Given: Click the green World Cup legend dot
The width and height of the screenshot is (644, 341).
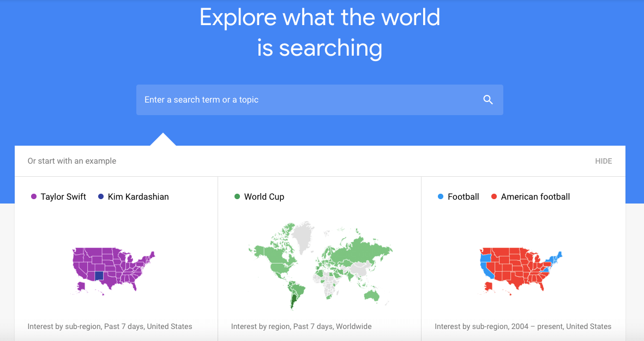Looking at the screenshot, I should pos(237,197).
